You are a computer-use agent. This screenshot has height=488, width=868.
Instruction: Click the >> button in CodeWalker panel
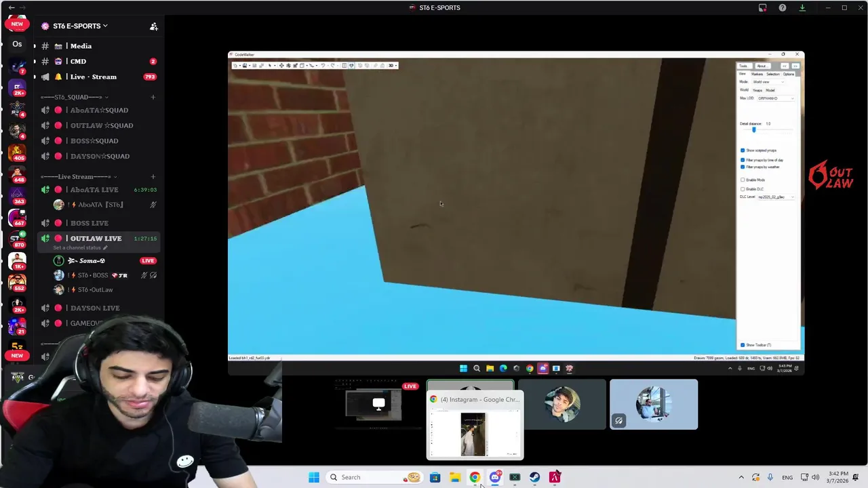[x=795, y=66]
